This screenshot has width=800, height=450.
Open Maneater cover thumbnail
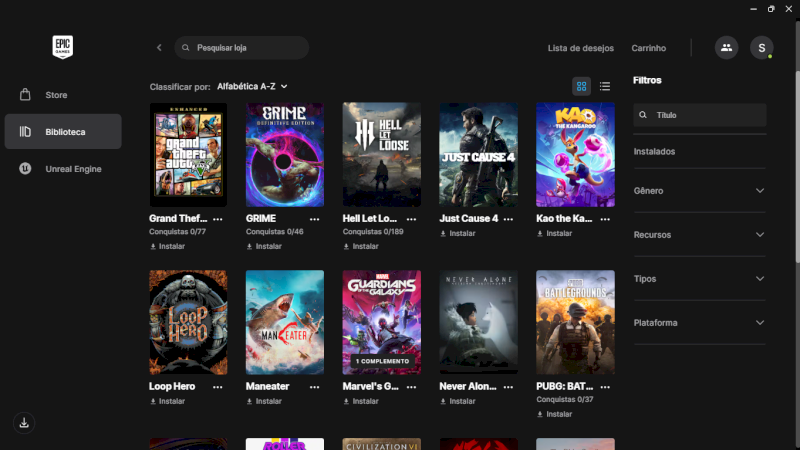tap(285, 322)
